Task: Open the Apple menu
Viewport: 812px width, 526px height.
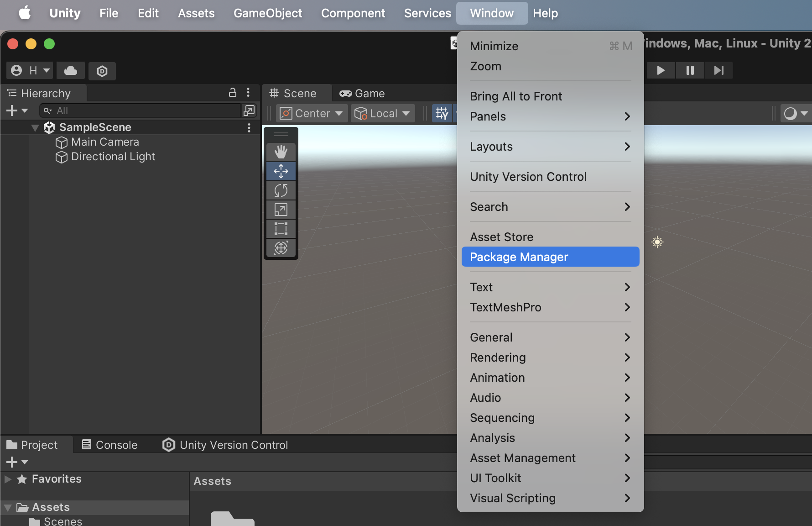Action: pos(25,13)
